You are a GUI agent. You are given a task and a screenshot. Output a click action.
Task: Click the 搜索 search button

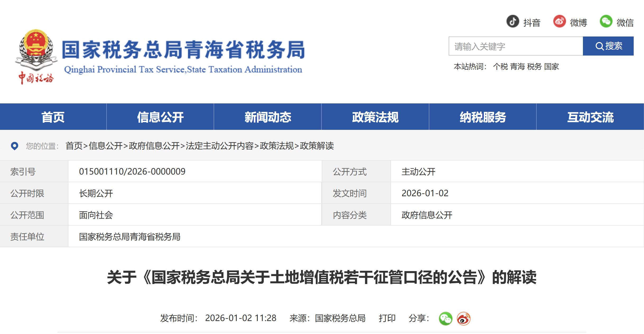[608, 46]
